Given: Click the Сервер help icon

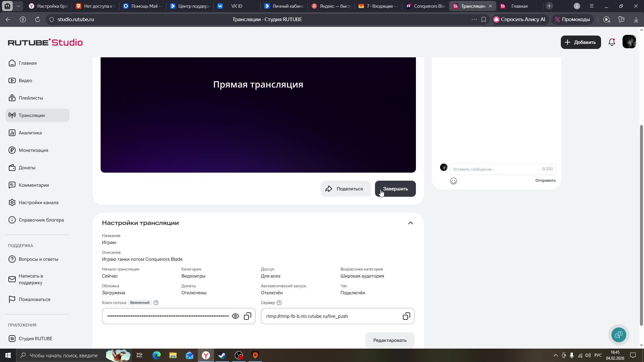Looking at the screenshot, I should pos(279,303).
